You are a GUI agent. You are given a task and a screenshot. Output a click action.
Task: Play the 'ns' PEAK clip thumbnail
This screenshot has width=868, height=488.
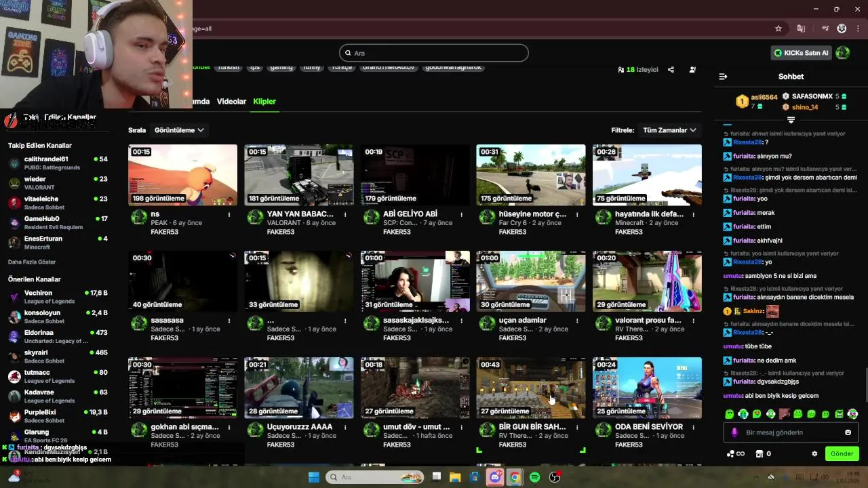coord(182,175)
